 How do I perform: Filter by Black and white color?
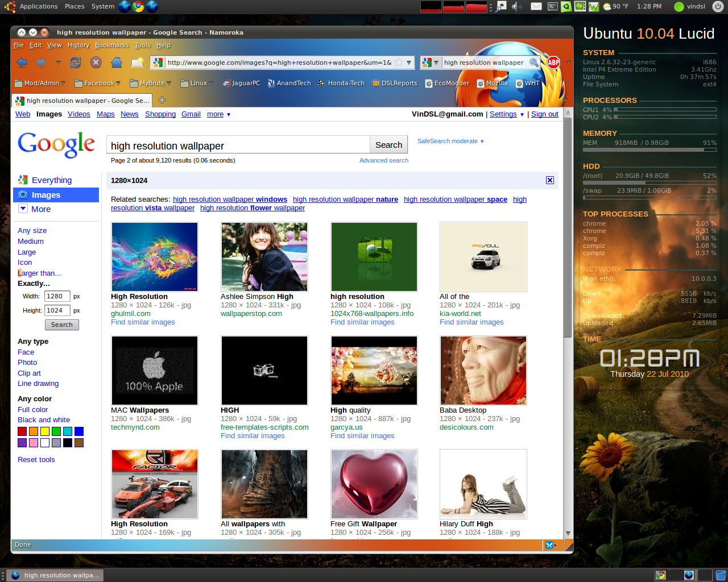(44, 420)
